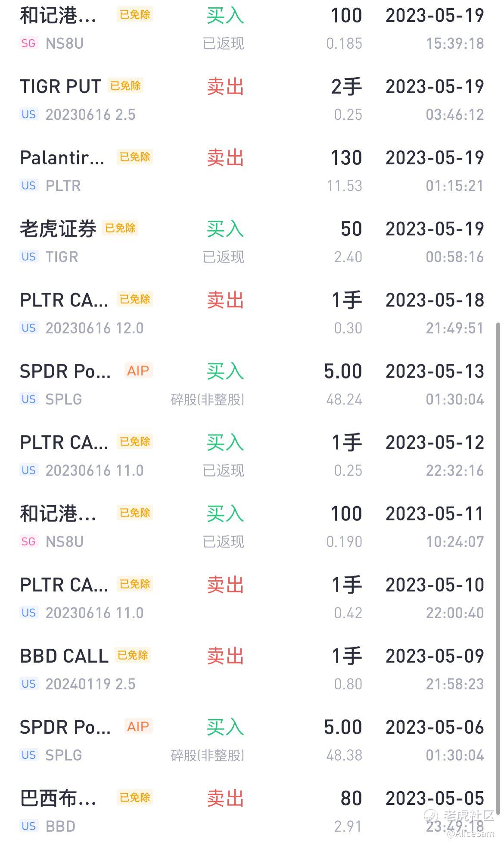The image size is (504, 845).
Task: Tap the 已免除 badge beside 老虎证券
Action: [x=120, y=228]
